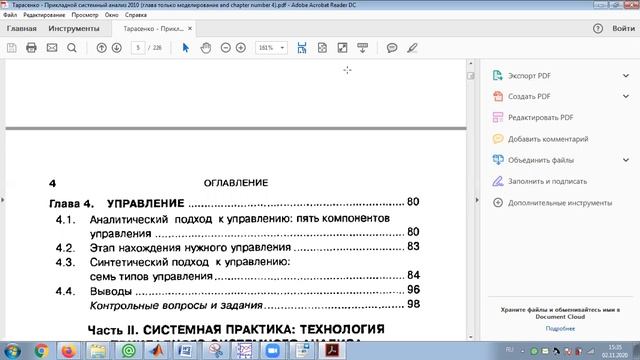Image resolution: width=640 pixels, height=360 pixels.
Task: Add a sticky note comment icon
Action: (392, 48)
